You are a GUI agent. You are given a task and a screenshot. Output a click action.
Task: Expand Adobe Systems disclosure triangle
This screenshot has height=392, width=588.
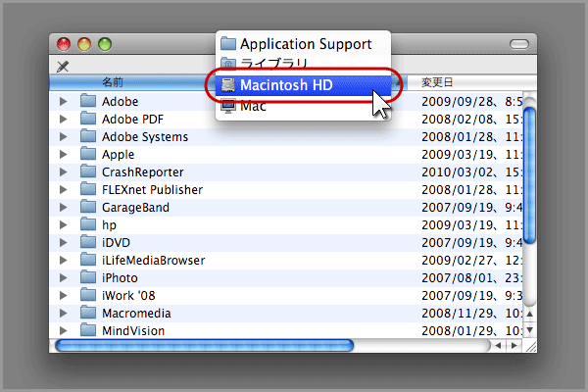[x=64, y=136]
